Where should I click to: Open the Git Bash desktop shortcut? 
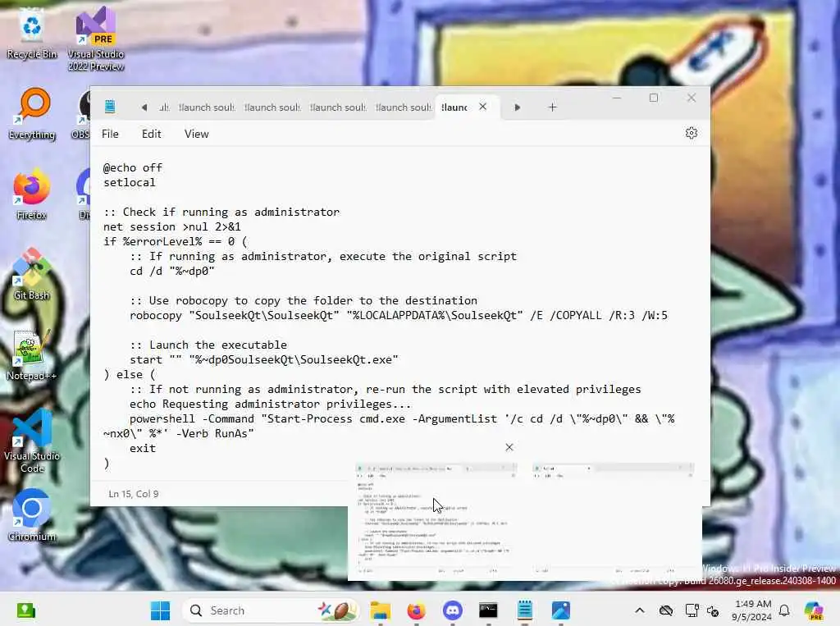32,274
